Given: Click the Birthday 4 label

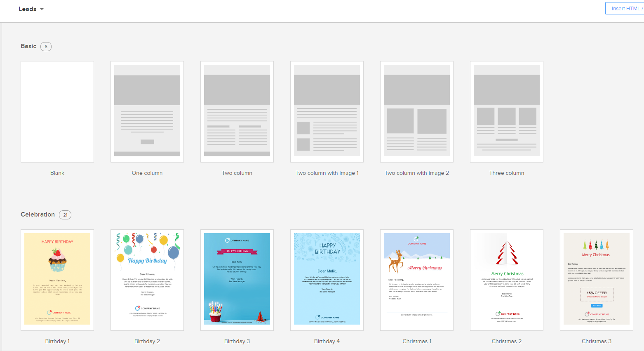Looking at the screenshot, I should 327,341.
